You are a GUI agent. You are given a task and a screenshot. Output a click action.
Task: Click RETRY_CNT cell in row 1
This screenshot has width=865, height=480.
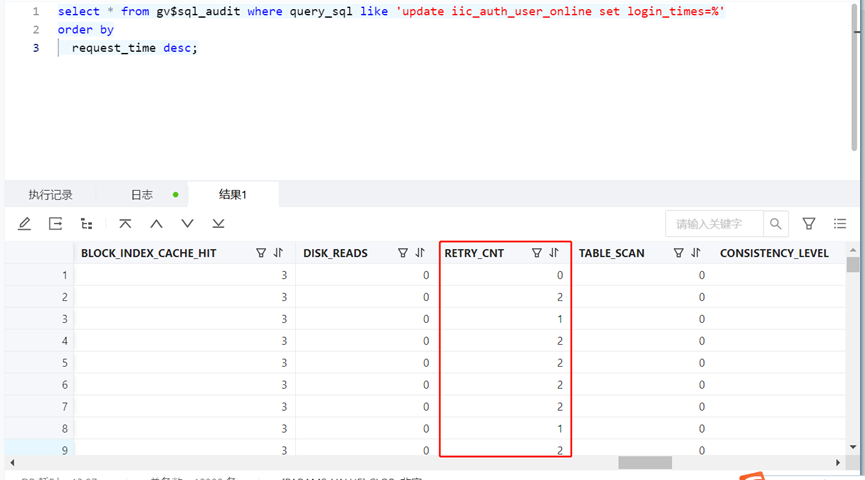point(505,275)
